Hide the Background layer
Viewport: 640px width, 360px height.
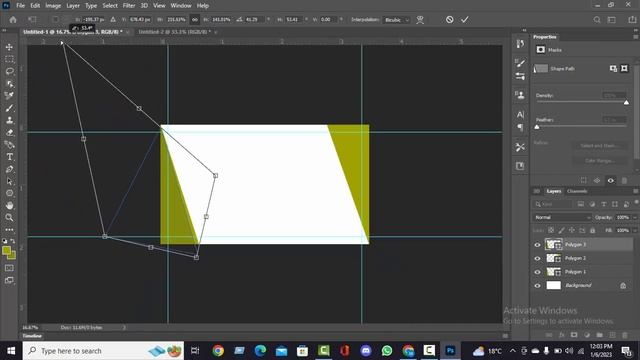(537, 286)
